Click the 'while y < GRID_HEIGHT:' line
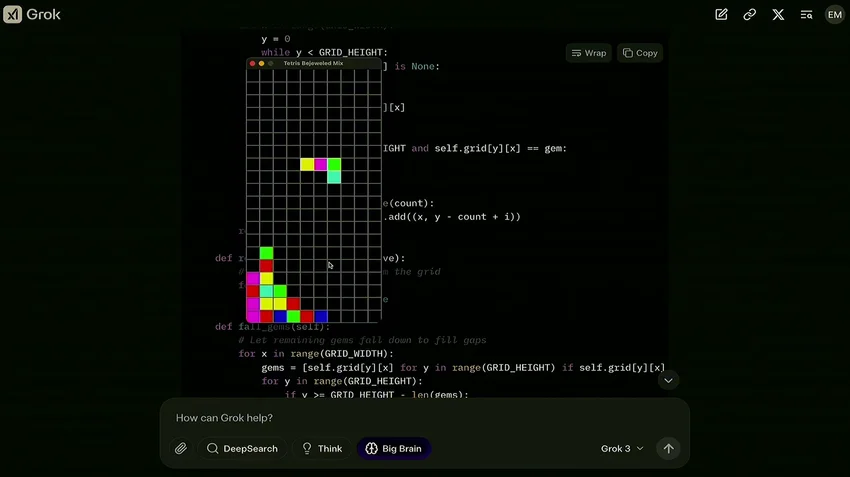Viewport: 850px width, 477px height. coord(324,53)
